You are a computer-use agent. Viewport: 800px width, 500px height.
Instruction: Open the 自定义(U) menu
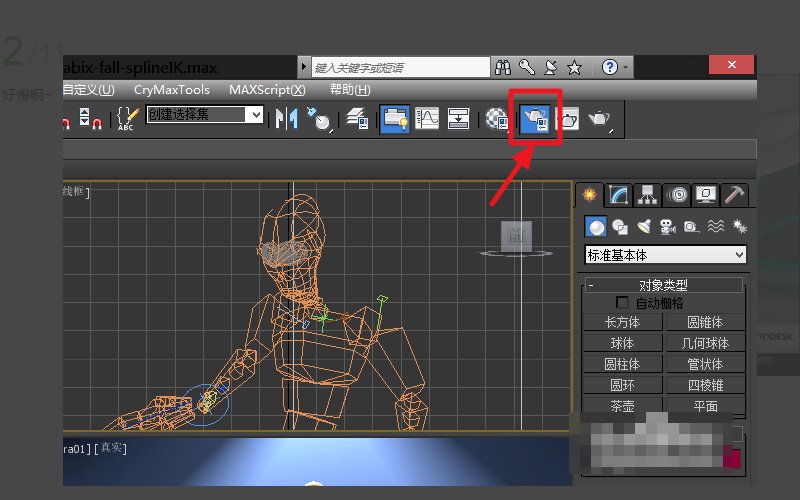pyautogui.click(x=89, y=90)
